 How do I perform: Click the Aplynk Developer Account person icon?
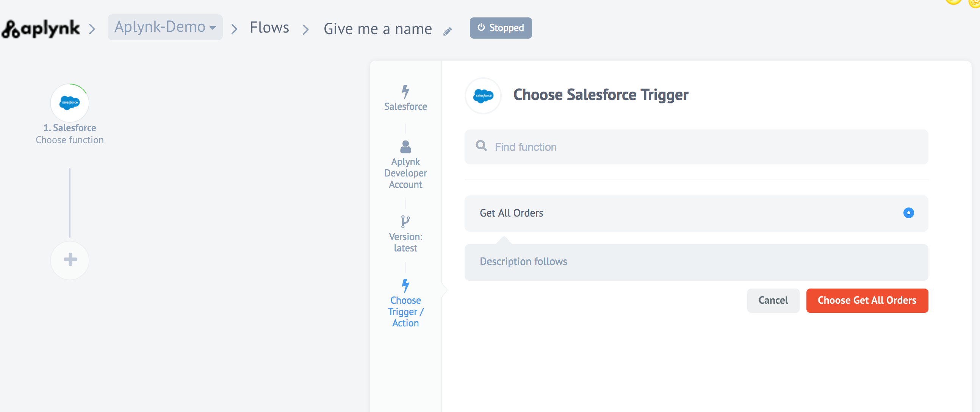pos(405,147)
